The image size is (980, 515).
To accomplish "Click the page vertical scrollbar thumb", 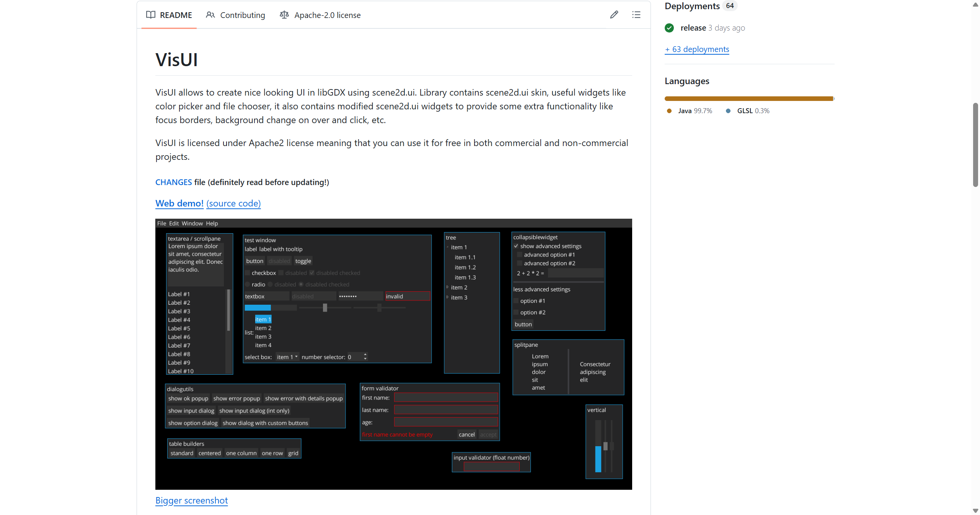I will 975,145.
